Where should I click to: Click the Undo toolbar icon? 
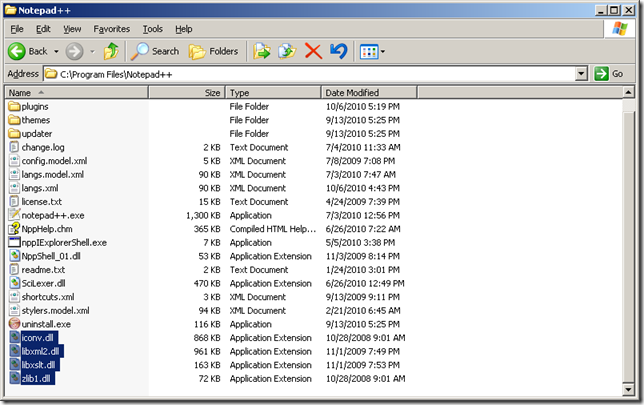(x=338, y=51)
